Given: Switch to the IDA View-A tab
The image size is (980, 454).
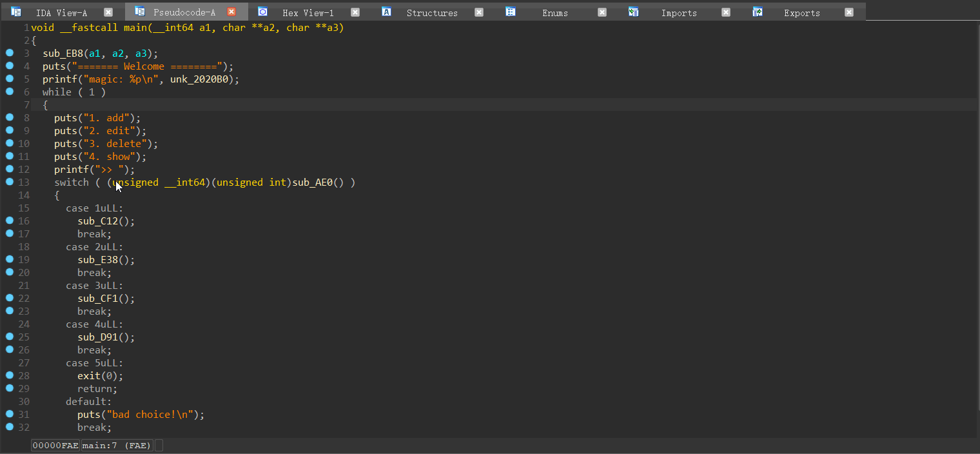Looking at the screenshot, I should pos(62,12).
